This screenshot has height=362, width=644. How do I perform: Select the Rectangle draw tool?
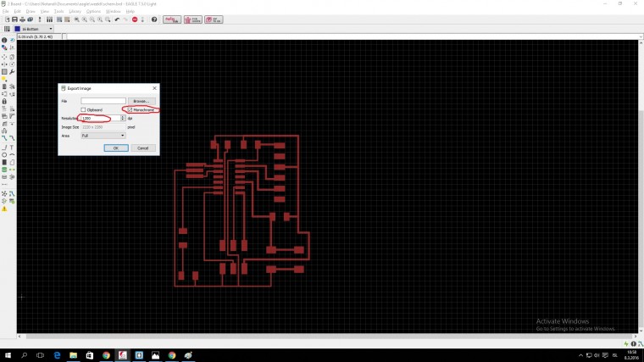(x=4, y=162)
